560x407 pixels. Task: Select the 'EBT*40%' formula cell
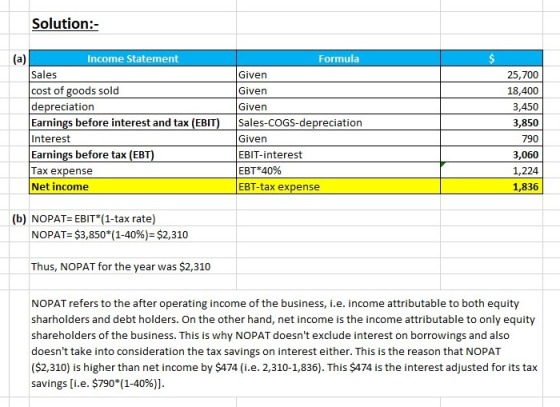(338, 171)
